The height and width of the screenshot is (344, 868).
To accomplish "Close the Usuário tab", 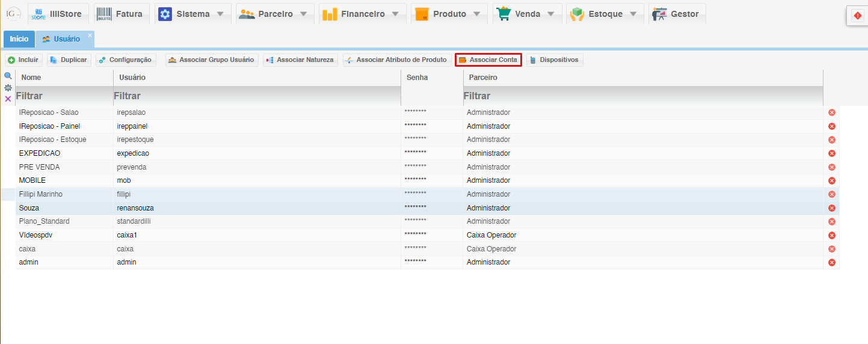I will [90, 35].
